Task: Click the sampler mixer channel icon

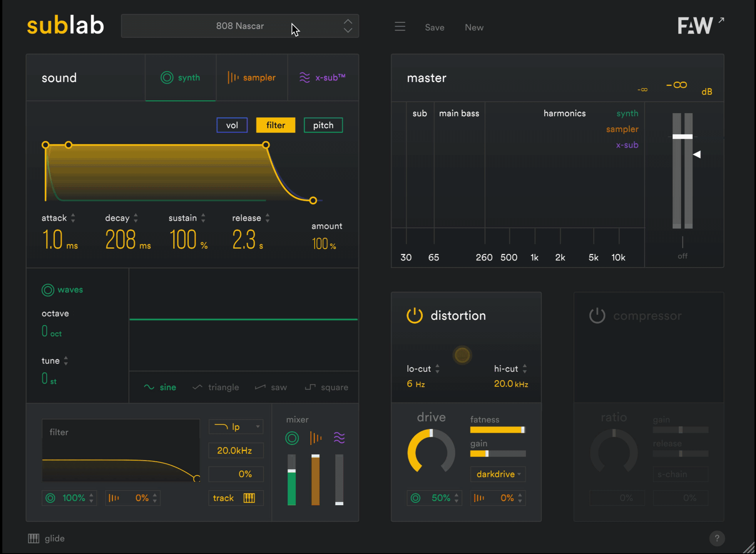Action: coord(316,438)
